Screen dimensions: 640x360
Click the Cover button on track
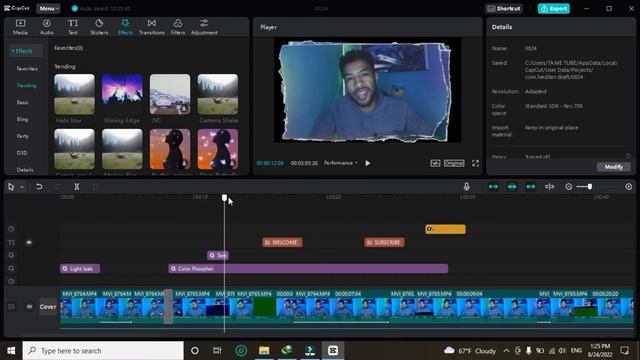click(48, 307)
